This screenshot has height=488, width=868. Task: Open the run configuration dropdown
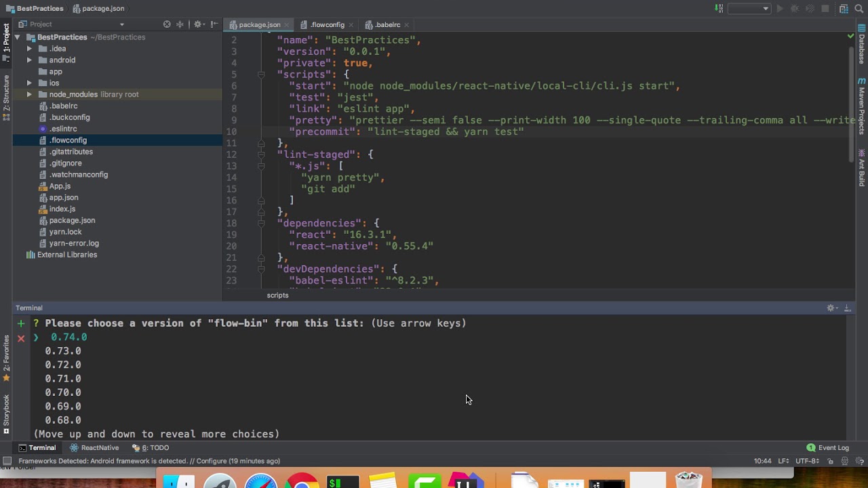[x=749, y=9]
